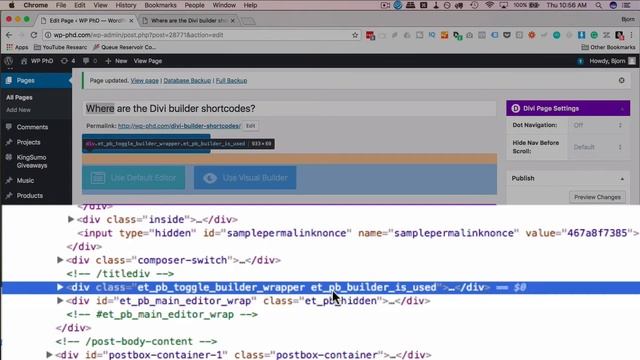Open KingSumo Giveaways in sidebar
This screenshot has height=360, width=640.
tap(32, 161)
